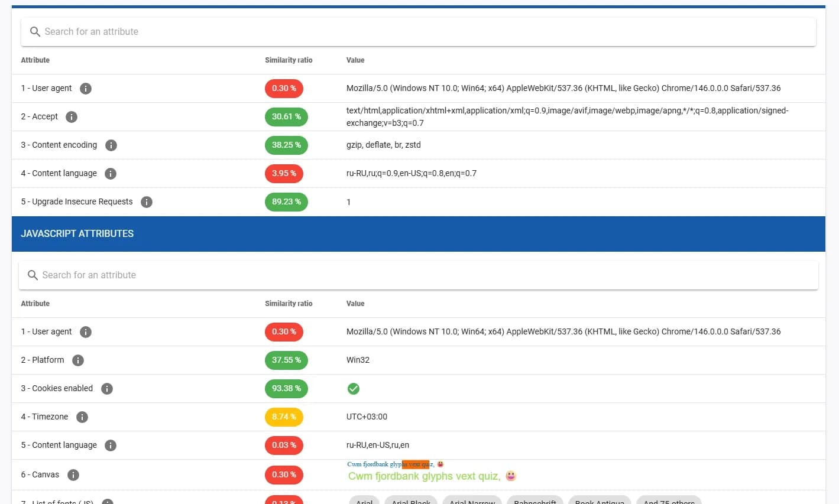Click the top 'Search for an attribute' field
Viewport: 839px width, 504px height.
click(414, 32)
